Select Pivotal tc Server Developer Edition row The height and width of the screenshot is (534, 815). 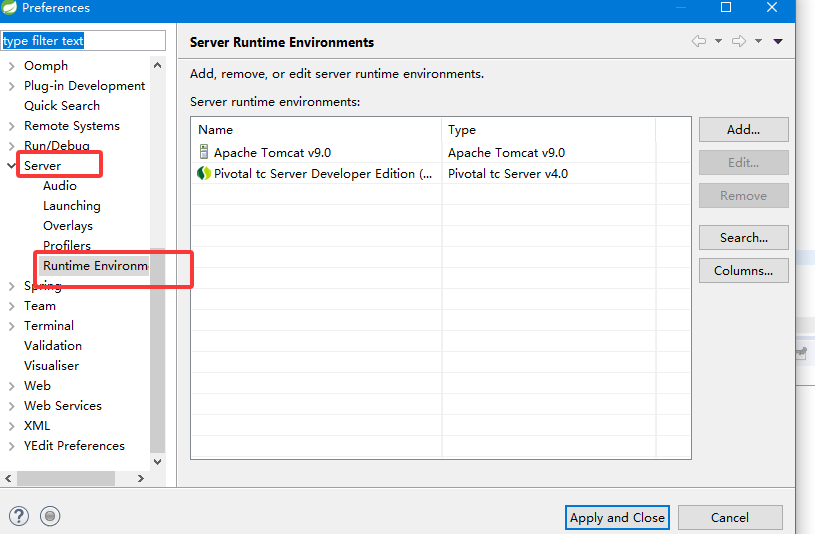click(323, 174)
